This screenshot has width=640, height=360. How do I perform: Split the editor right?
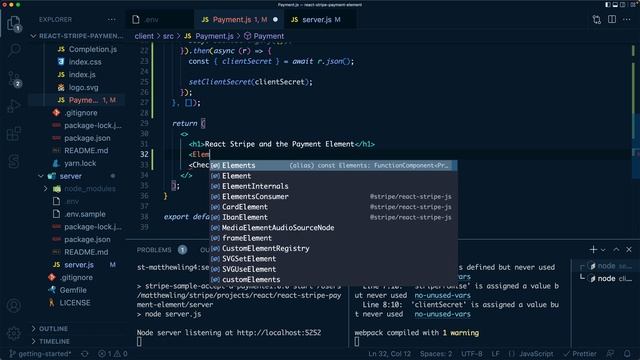612,19
